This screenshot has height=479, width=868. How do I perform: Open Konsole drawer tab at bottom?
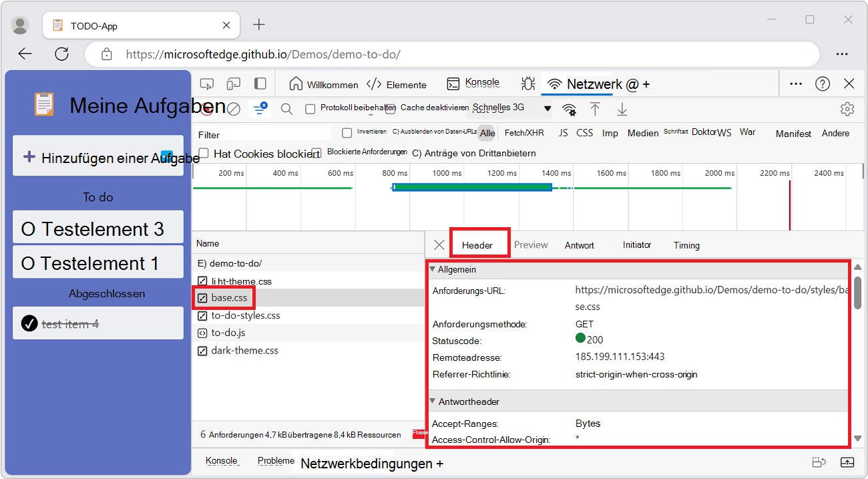[x=221, y=461]
